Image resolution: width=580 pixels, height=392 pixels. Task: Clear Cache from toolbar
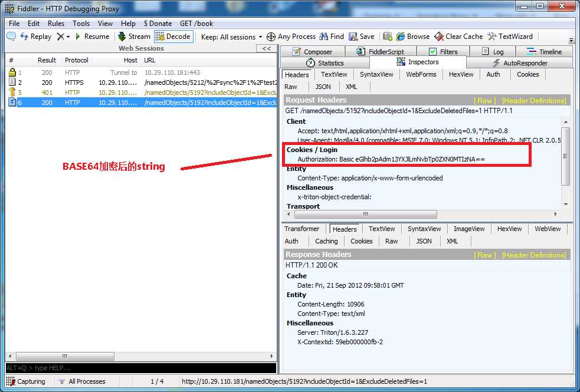(x=458, y=36)
